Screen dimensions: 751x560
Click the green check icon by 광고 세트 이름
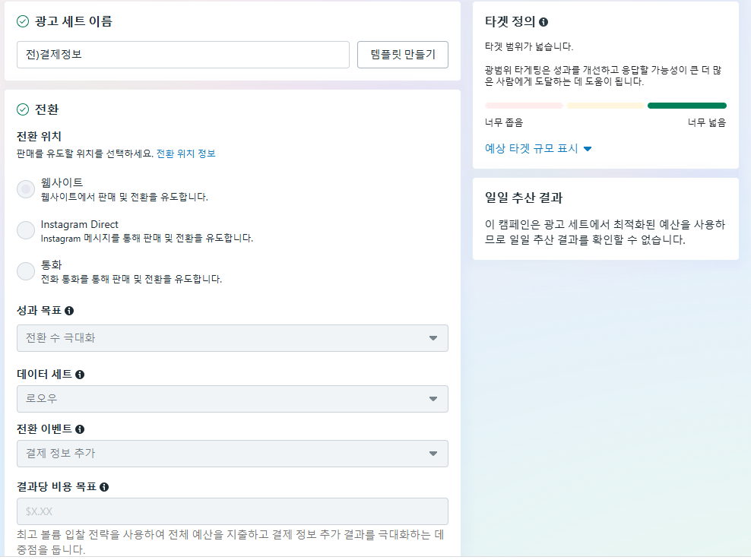[23, 21]
